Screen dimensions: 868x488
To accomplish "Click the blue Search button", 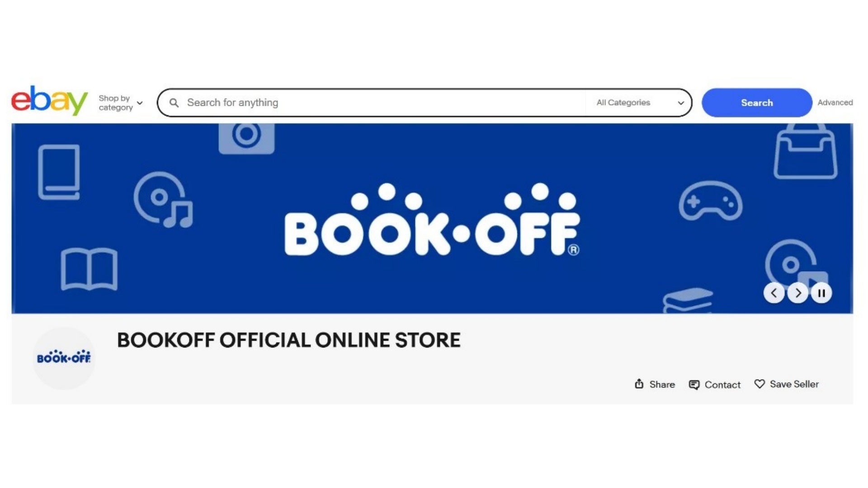I will pos(757,103).
